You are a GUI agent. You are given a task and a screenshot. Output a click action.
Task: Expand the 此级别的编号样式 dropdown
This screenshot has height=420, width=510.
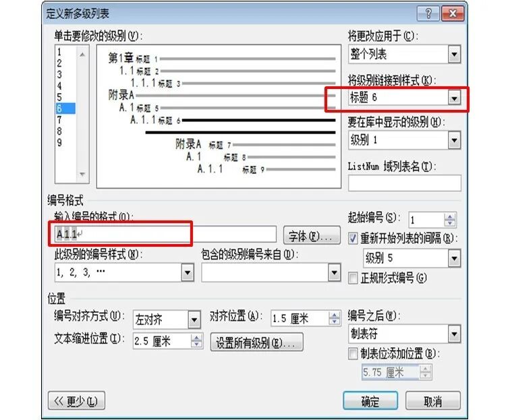[187, 272]
